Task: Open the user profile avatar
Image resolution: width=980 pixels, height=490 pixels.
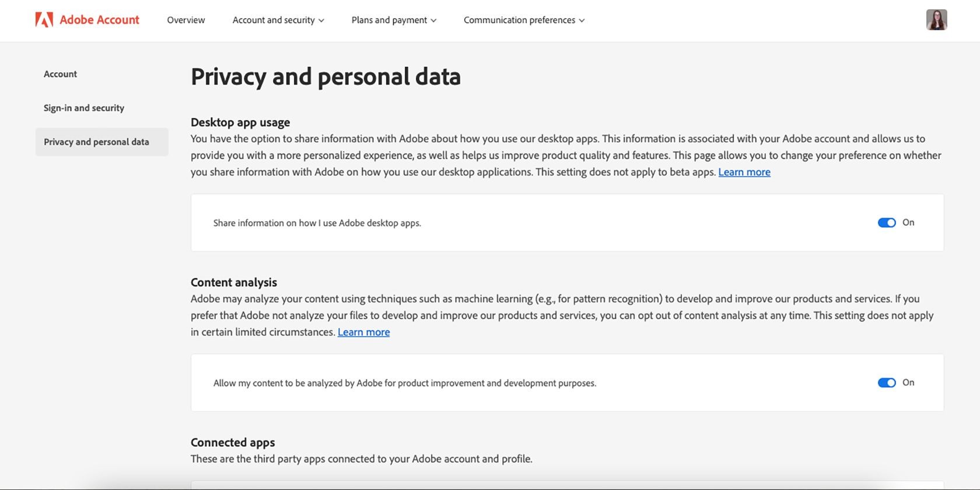Action: point(936,20)
